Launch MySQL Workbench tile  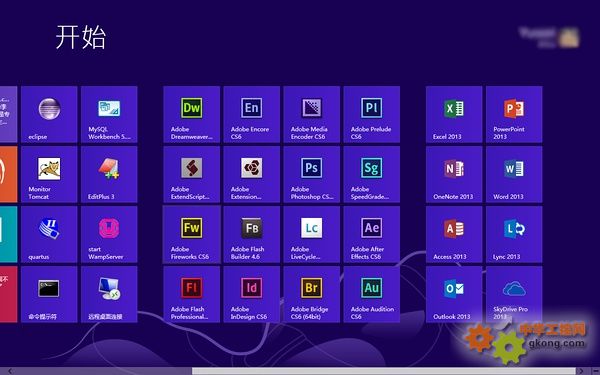click(x=109, y=114)
